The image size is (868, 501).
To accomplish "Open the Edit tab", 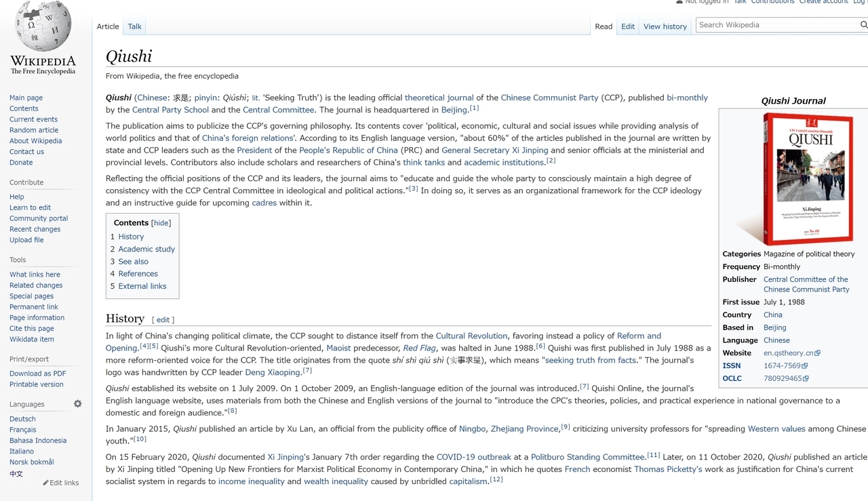I will point(628,26).
